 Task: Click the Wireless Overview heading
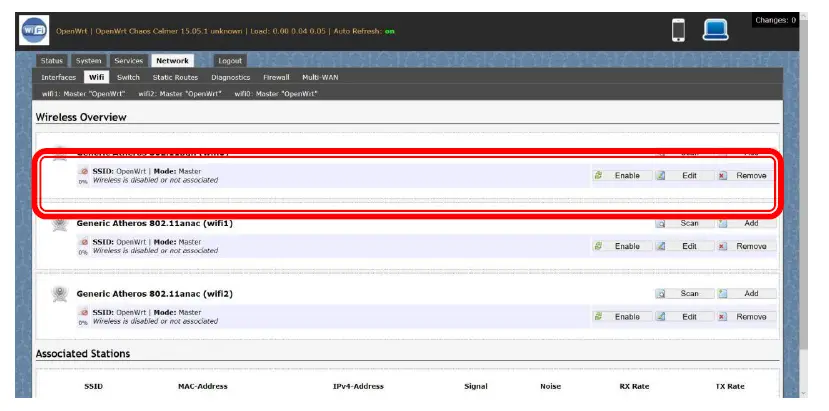(x=81, y=117)
